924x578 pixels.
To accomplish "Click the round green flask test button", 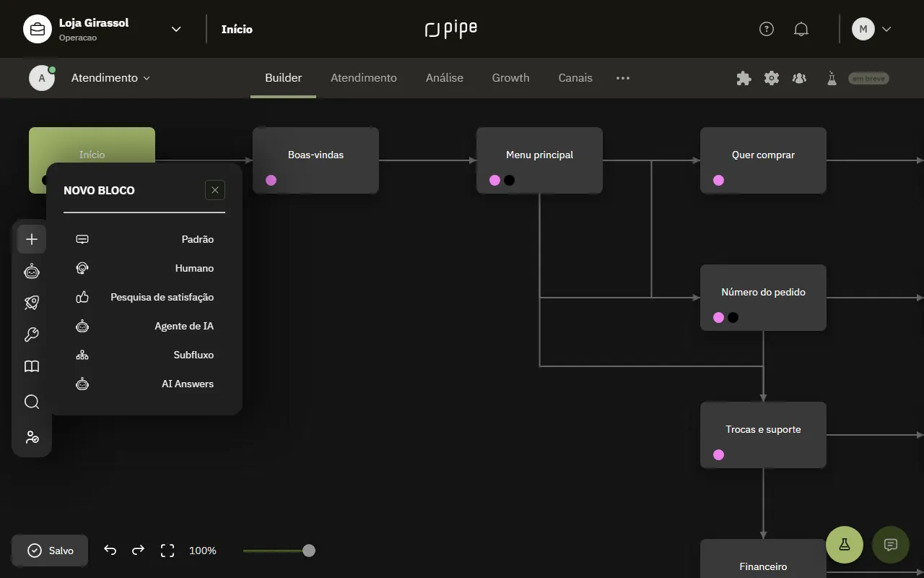I will [845, 545].
